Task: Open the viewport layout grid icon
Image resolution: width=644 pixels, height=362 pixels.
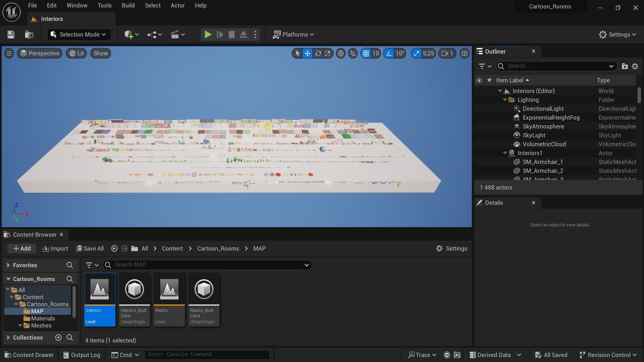Action: pyautogui.click(x=464, y=53)
